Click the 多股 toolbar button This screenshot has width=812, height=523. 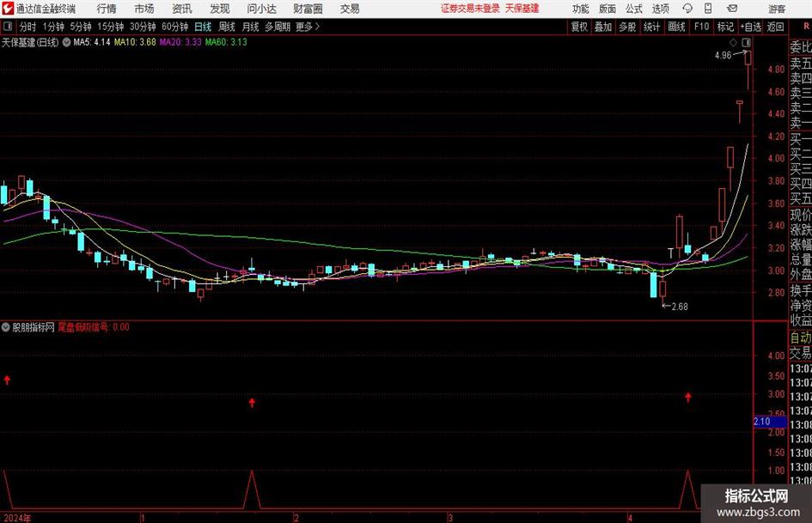tap(627, 27)
